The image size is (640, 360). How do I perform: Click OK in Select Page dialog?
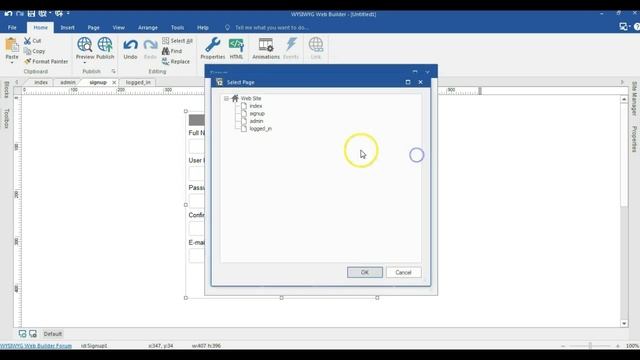coord(365,272)
